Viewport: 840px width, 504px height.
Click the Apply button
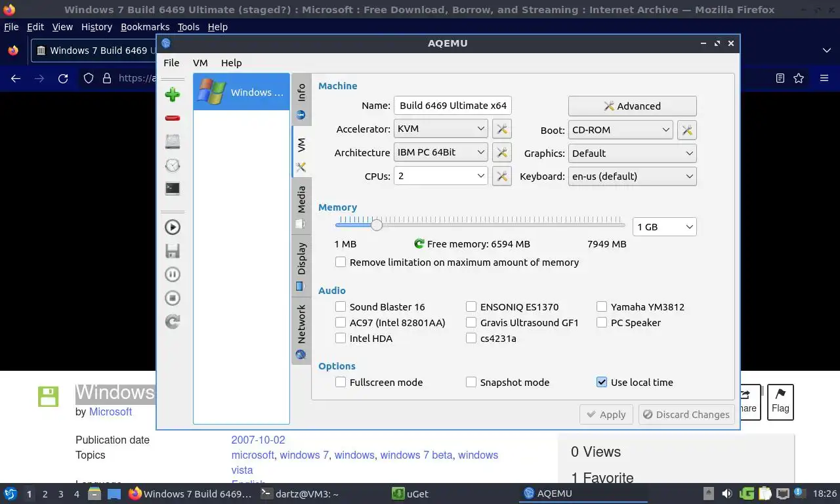(606, 415)
